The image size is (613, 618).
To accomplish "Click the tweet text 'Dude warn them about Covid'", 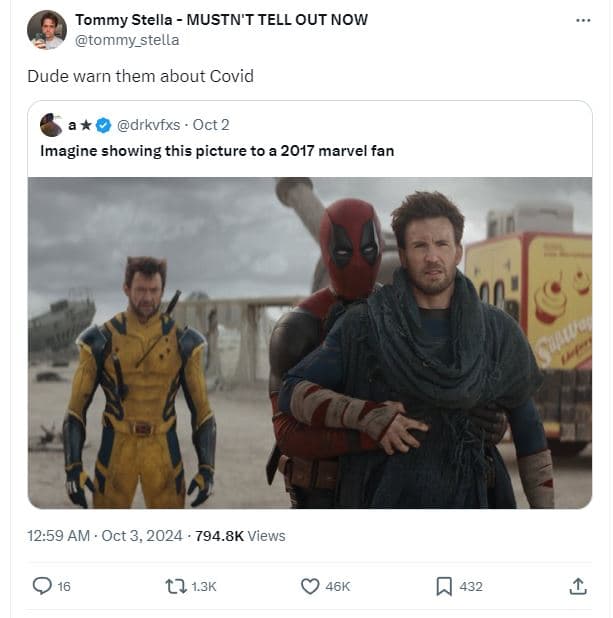I will (140, 76).
